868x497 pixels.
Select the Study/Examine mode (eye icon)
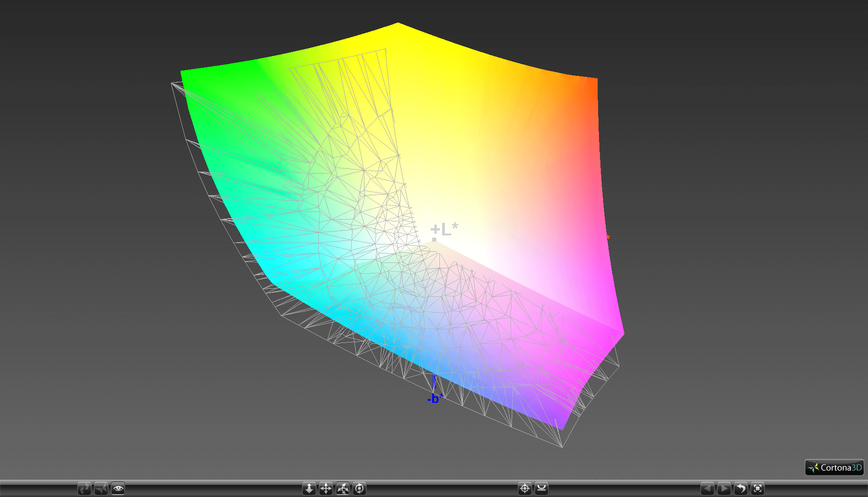pos(118,488)
